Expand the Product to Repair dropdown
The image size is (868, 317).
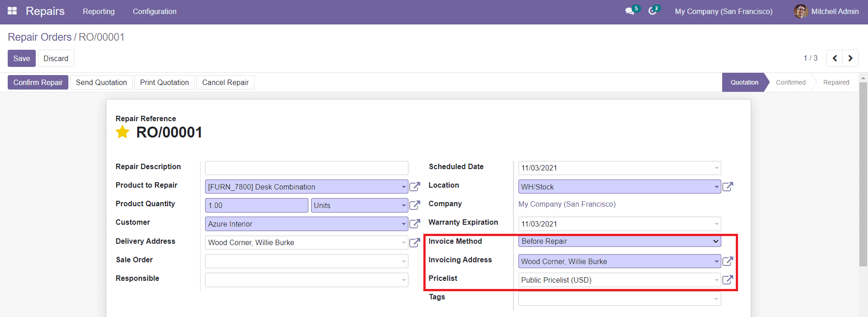(404, 187)
